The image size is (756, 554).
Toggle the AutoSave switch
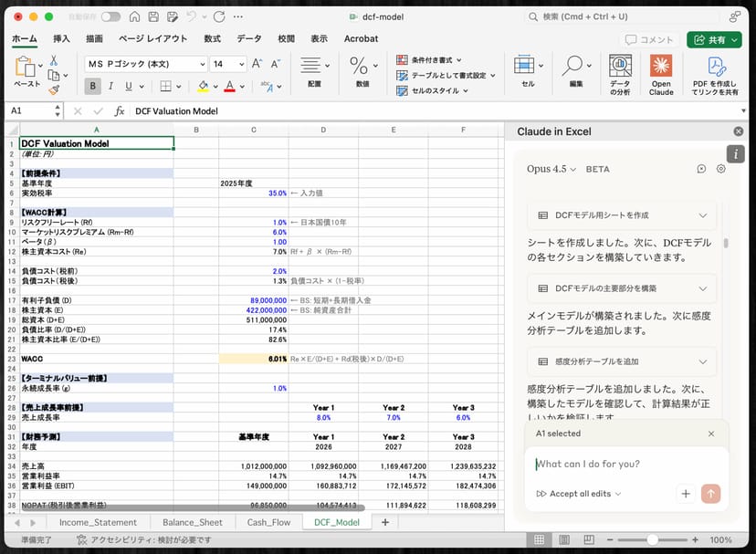[110, 16]
